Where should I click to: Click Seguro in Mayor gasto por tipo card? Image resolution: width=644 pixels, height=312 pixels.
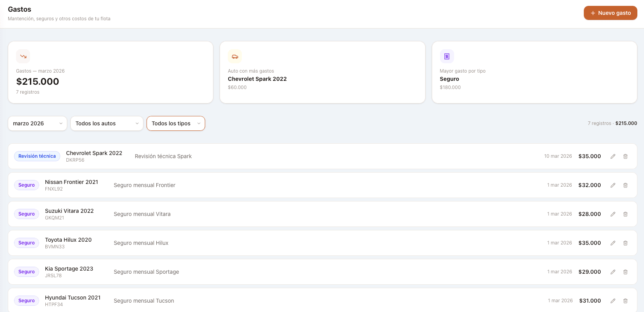pyautogui.click(x=449, y=79)
